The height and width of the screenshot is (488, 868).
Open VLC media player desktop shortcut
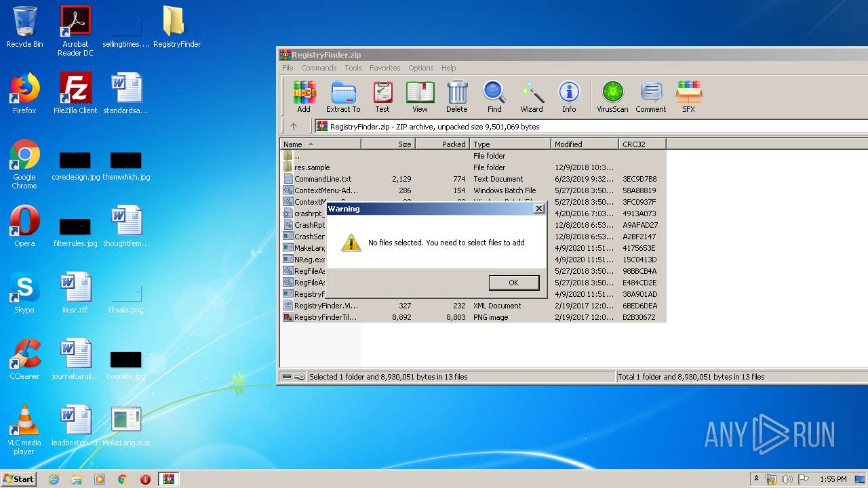[x=24, y=430]
